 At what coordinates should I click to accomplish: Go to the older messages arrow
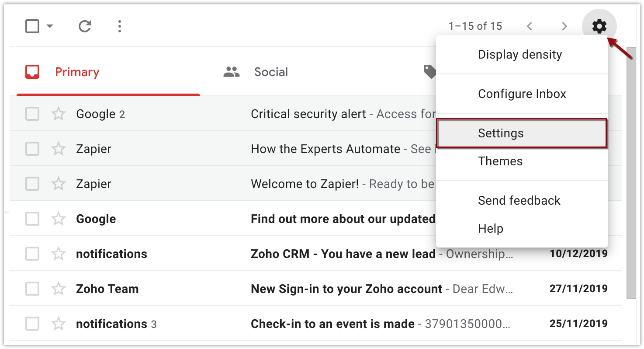click(564, 27)
